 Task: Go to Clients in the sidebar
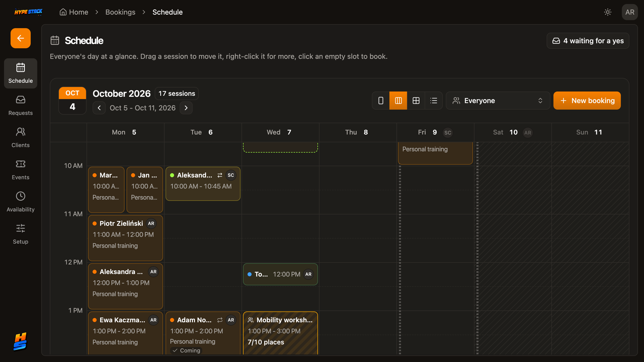click(x=21, y=138)
